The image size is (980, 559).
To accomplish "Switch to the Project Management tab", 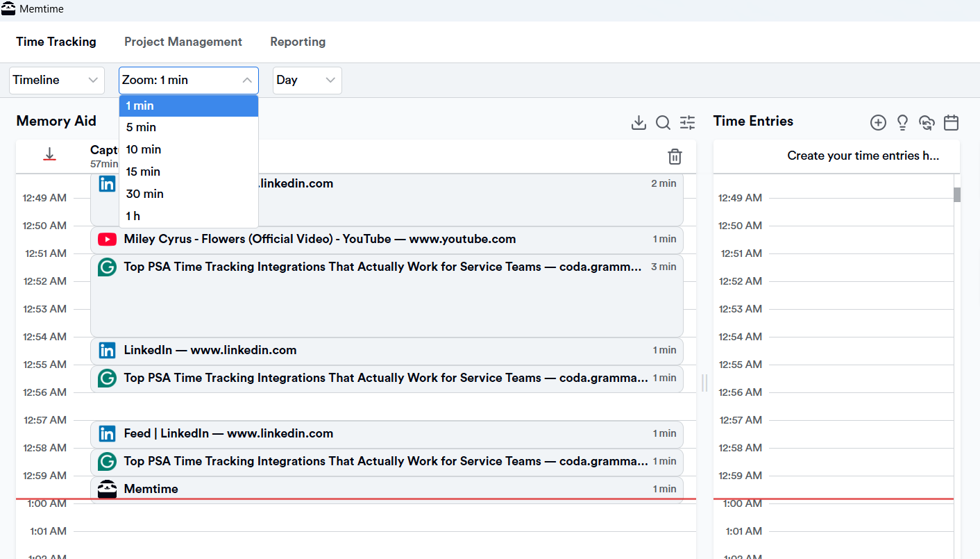I will click(x=183, y=42).
